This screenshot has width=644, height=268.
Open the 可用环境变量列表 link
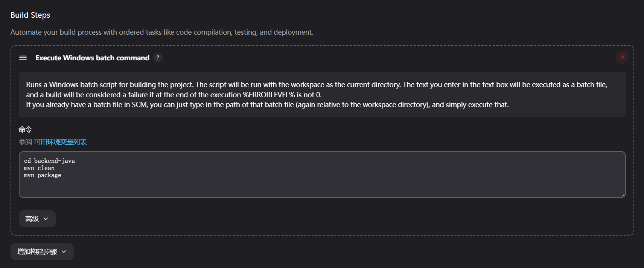click(60, 142)
